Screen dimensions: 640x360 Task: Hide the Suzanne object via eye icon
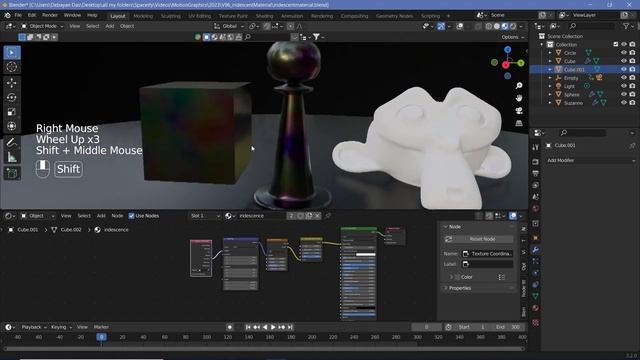[624, 103]
